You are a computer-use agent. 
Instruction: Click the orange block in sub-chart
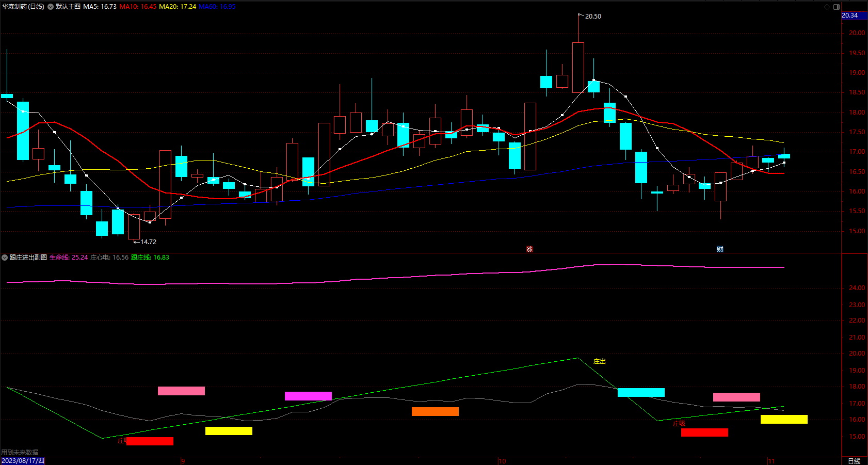pyautogui.click(x=435, y=411)
